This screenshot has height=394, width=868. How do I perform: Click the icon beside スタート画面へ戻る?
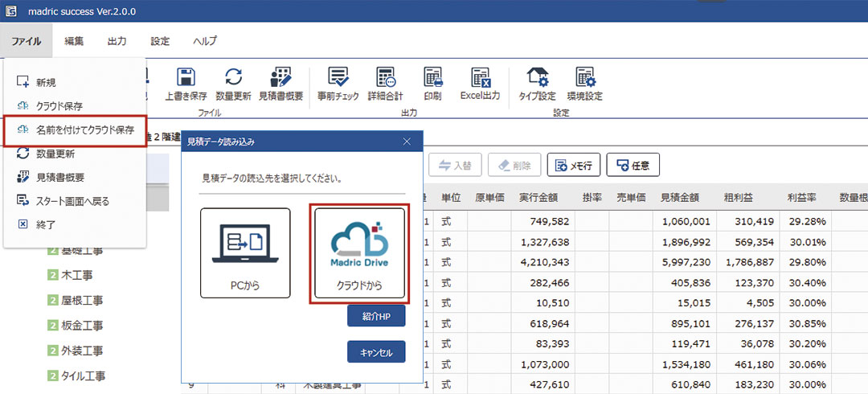23,200
